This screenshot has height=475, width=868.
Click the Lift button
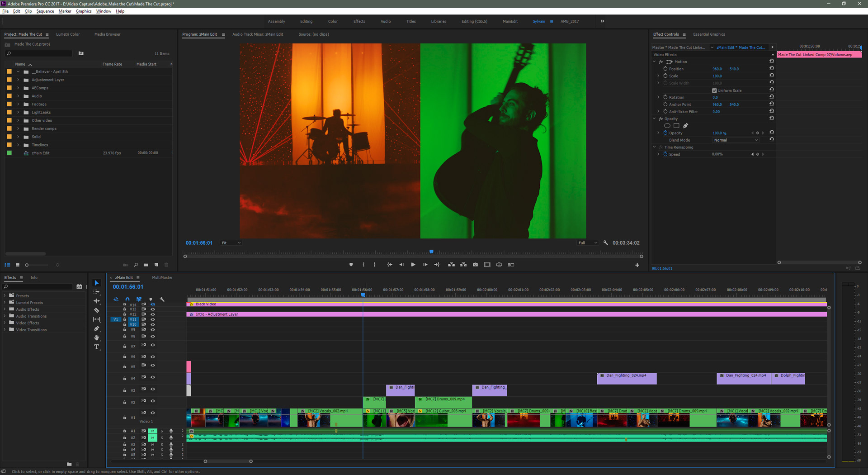coord(451,265)
